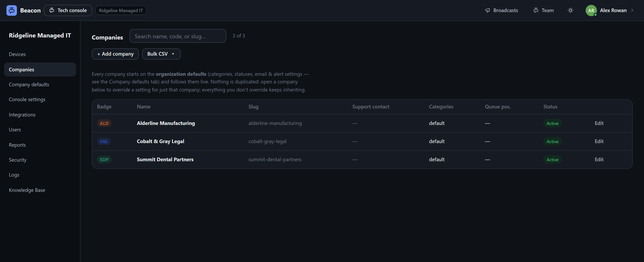Screen dimensions: 644x262
Task: Click Active status for Summit Dental Partners
Action: click(552, 160)
